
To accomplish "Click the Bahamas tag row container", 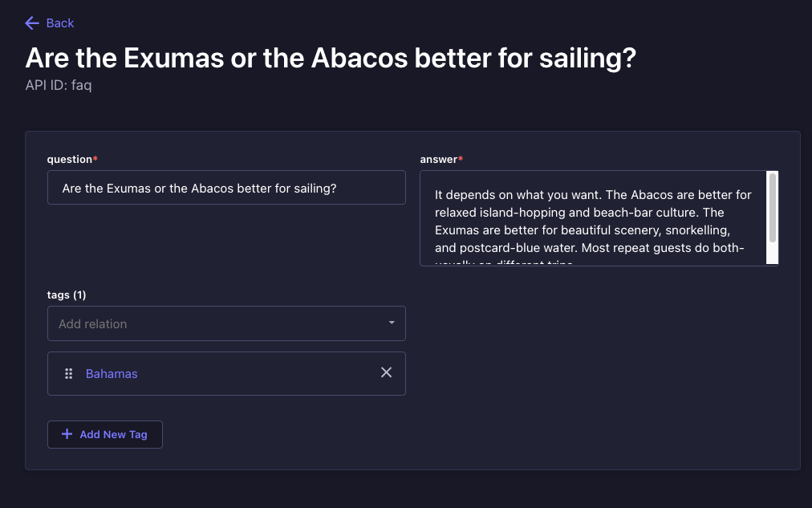I will tap(226, 374).
